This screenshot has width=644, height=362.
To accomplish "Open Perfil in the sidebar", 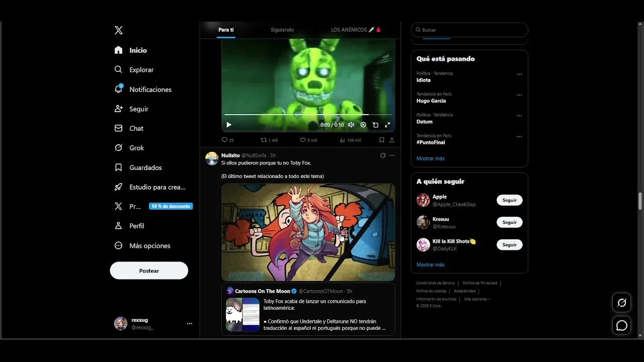I will click(x=129, y=226).
